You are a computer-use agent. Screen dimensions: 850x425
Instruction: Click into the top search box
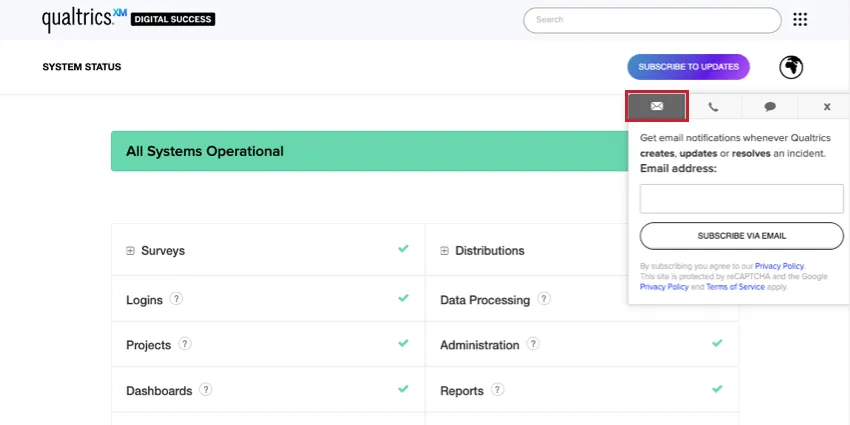point(652,20)
